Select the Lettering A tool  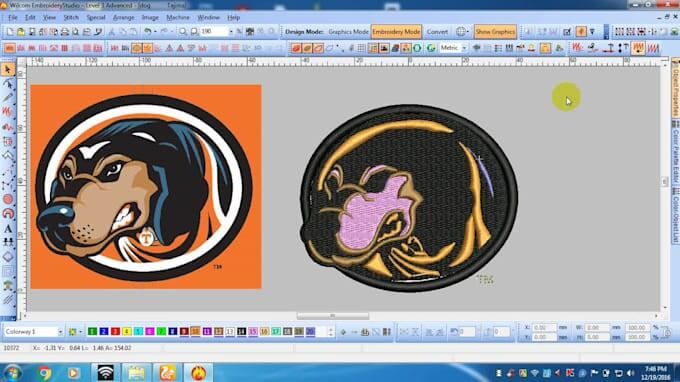click(x=8, y=229)
